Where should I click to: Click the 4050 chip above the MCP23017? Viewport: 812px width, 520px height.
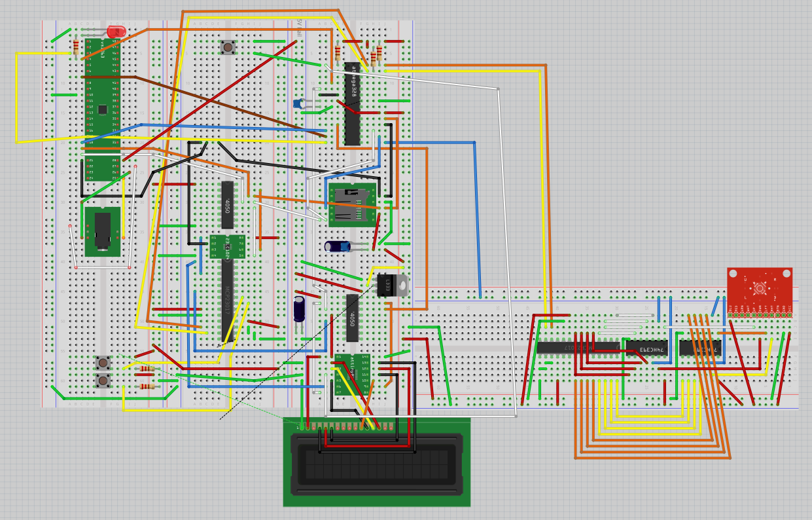click(227, 205)
